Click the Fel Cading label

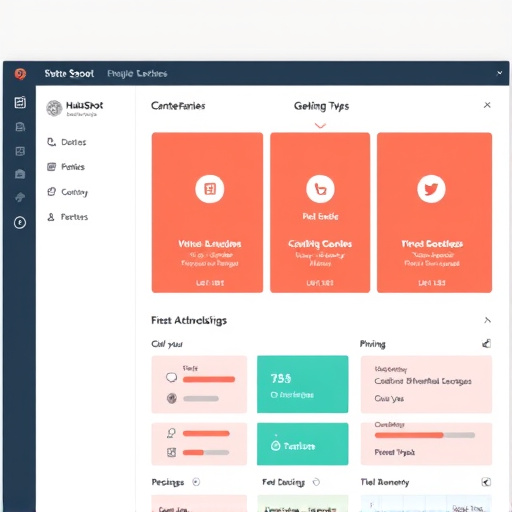click(283, 482)
